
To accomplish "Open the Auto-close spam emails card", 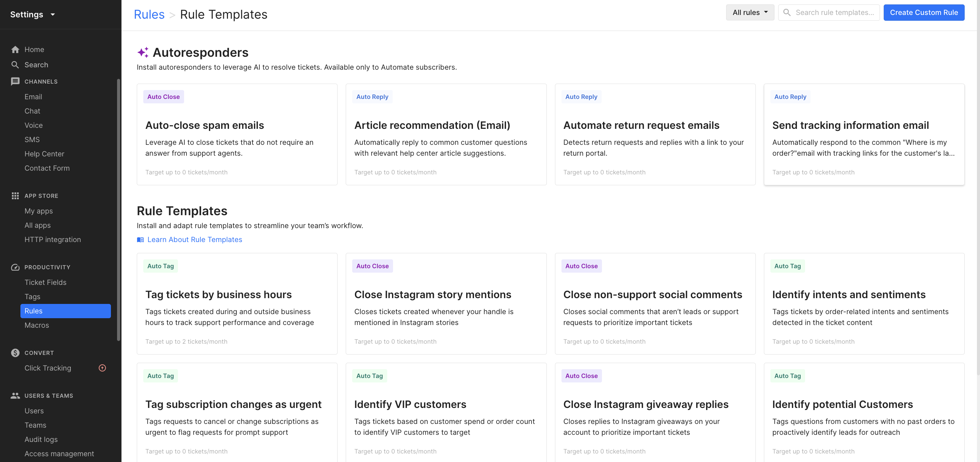I will tap(237, 135).
